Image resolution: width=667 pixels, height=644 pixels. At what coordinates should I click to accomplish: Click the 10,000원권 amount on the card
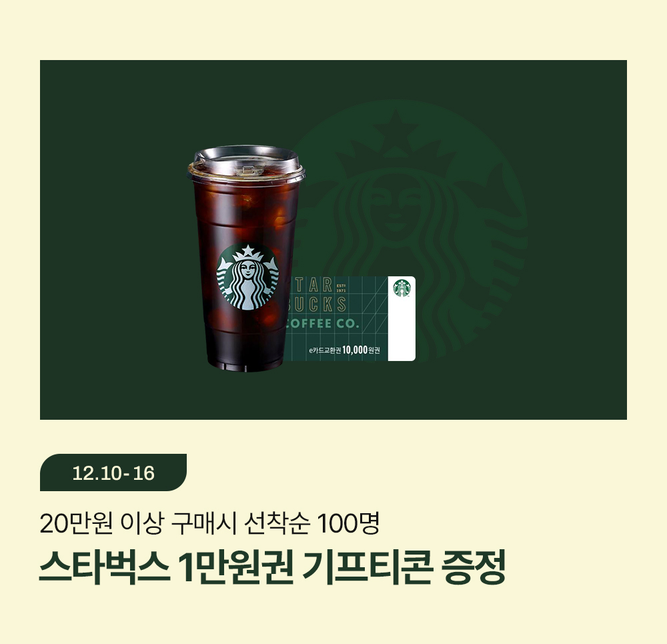click(361, 350)
